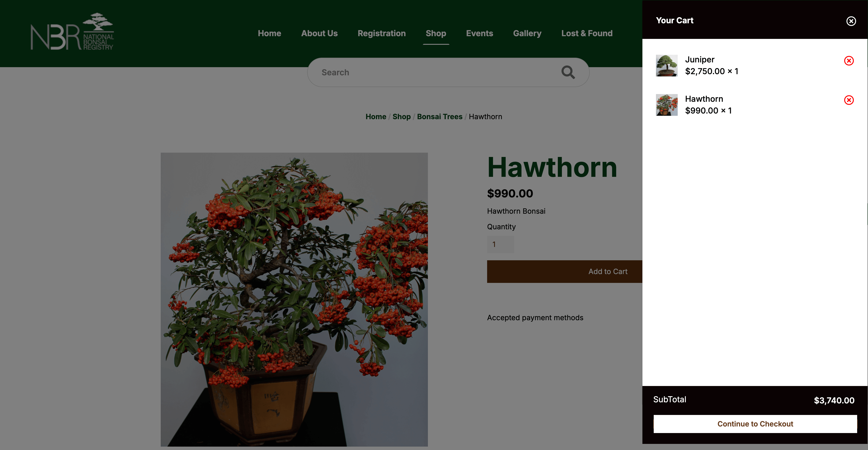Close the Your Cart panel

(851, 21)
